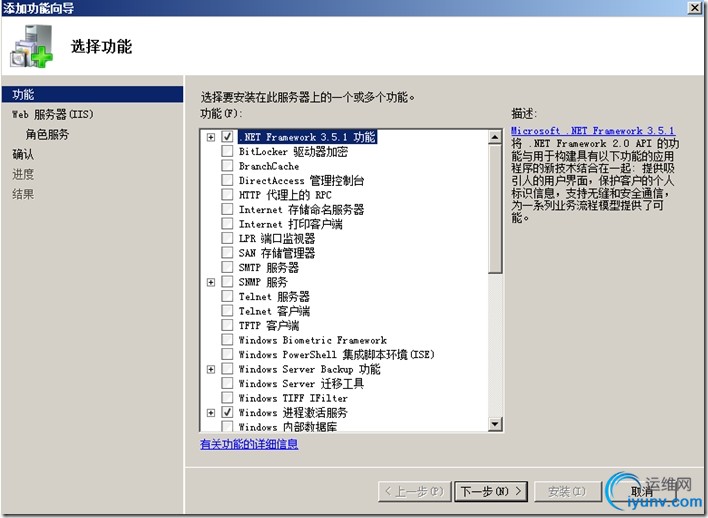Uncheck Windows 进程激活服务 checkbox

[227, 412]
